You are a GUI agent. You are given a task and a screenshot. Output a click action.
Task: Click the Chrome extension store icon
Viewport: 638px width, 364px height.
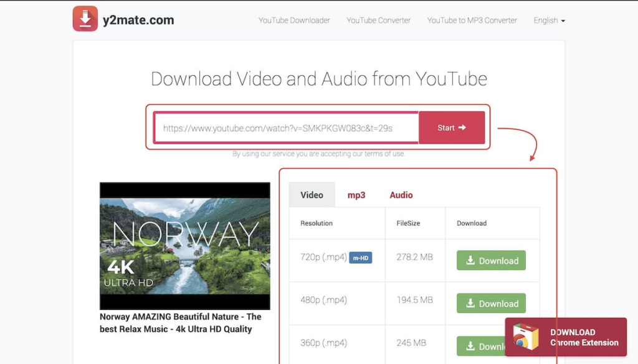(x=526, y=337)
